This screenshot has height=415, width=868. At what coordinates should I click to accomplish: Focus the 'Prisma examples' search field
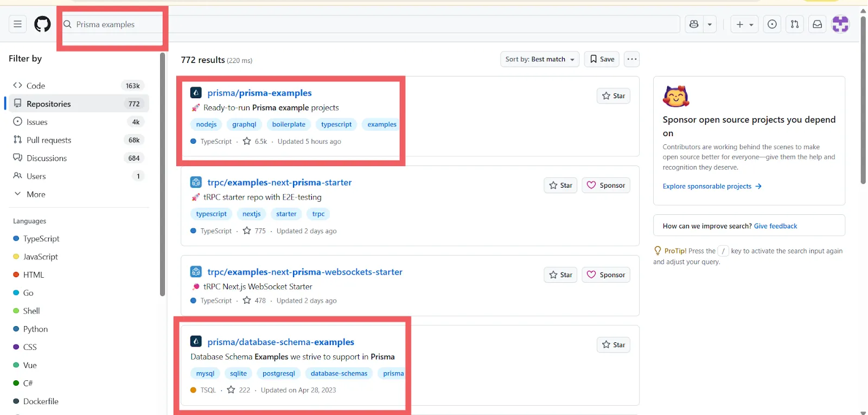pyautogui.click(x=371, y=24)
